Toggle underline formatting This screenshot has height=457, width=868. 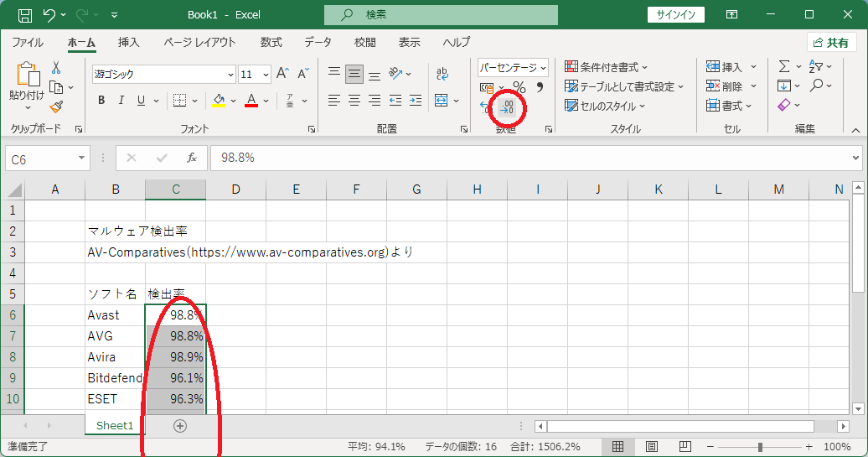[x=141, y=101]
